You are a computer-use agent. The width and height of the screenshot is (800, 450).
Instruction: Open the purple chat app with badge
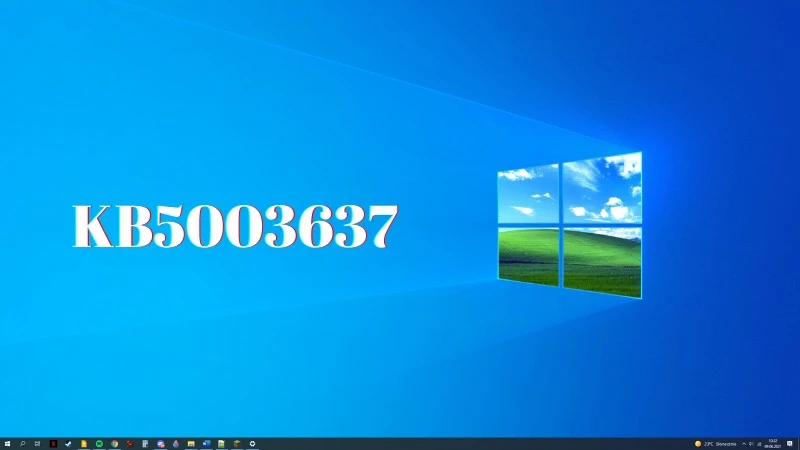click(x=161, y=444)
